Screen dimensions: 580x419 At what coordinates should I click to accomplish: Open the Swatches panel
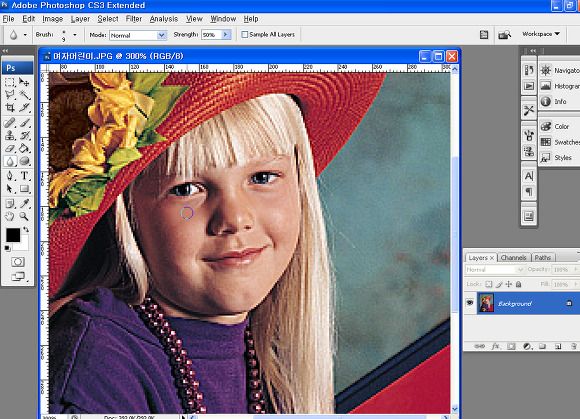click(x=559, y=142)
